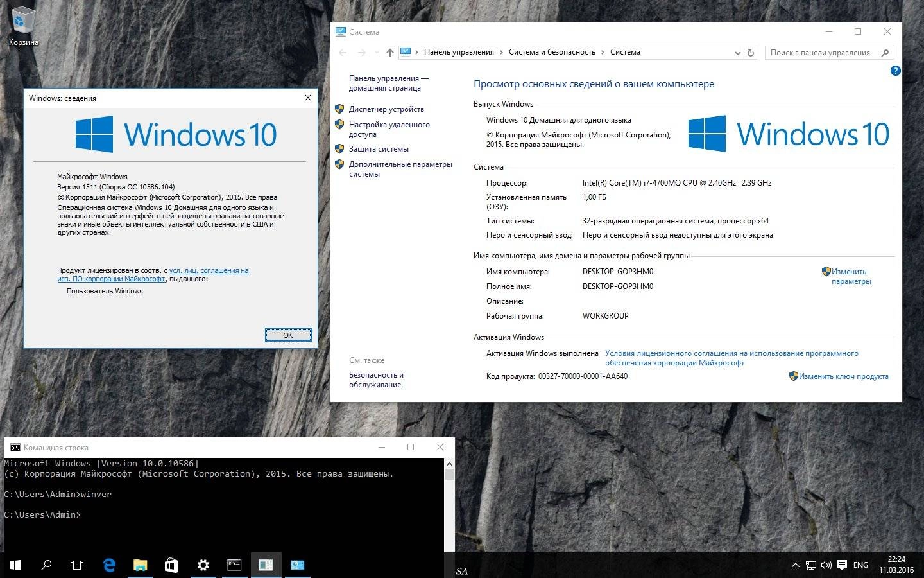
Task: Click shield icon next to Защита системы
Action: point(340,148)
